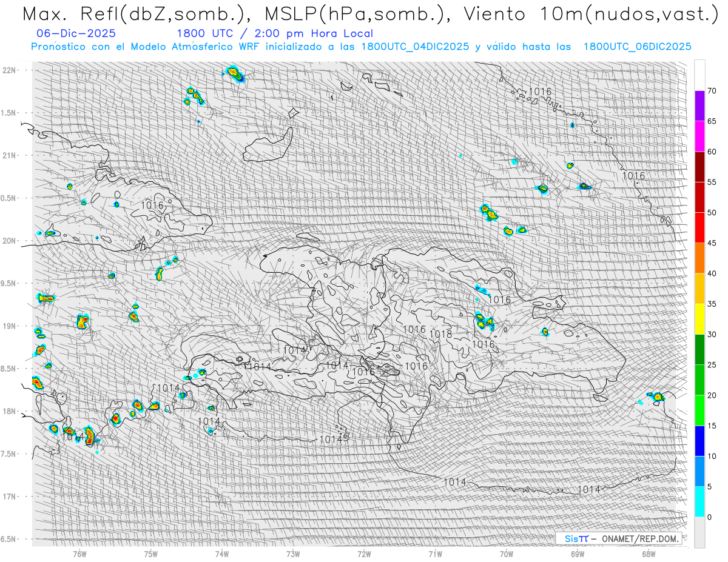Click the dark green 25-30 dBZ band
The height and width of the screenshot is (562, 728).
(699, 350)
